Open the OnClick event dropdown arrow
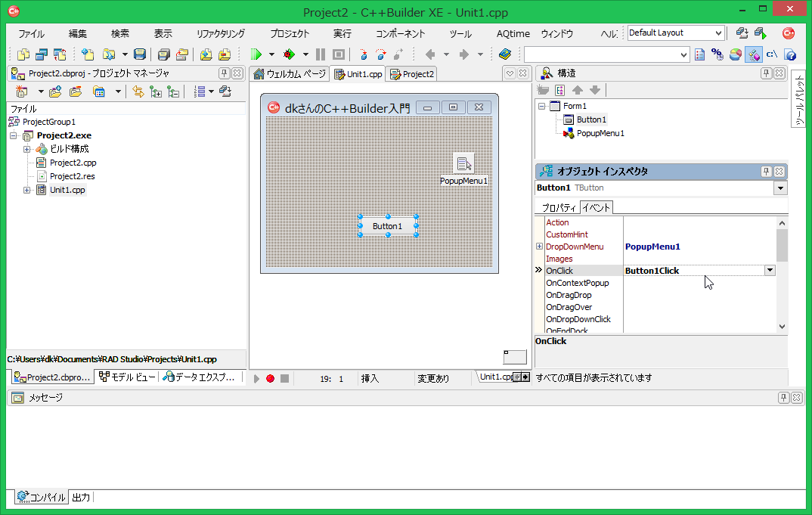Screen dimensions: 812x515 [x=770, y=271]
